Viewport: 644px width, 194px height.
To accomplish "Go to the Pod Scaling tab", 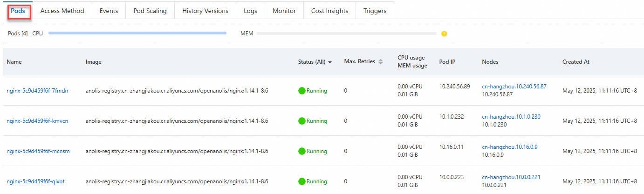I will pyautogui.click(x=150, y=11).
